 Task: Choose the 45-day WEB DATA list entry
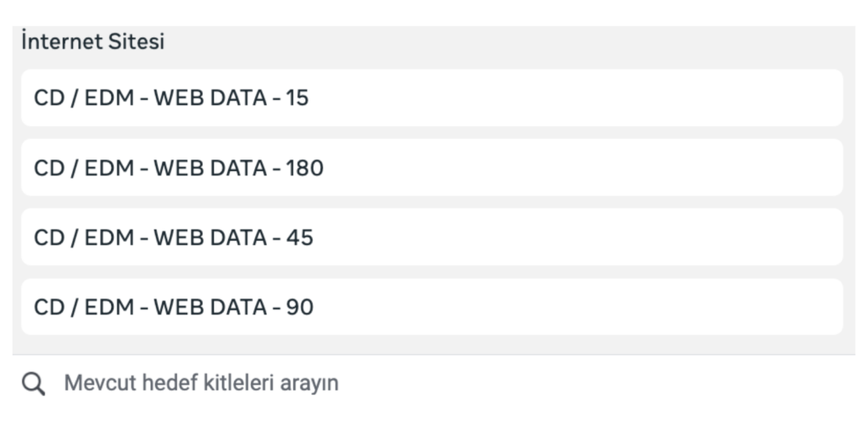click(431, 237)
